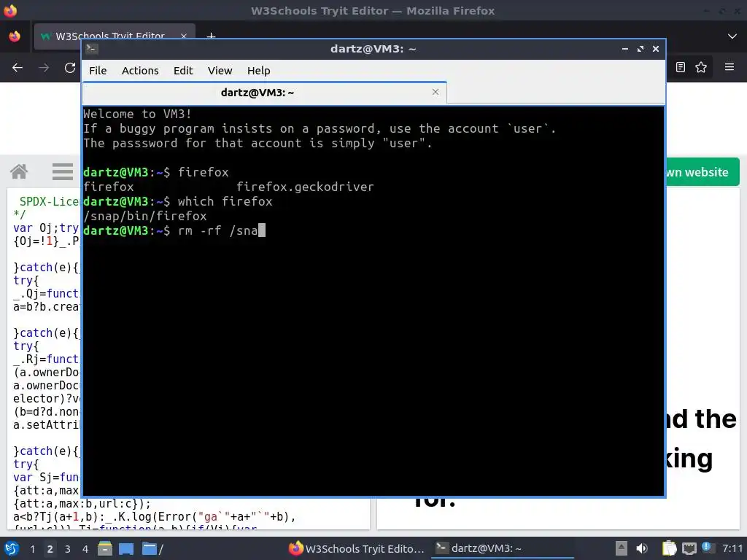Maximize the terminal window

coord(640,49)
